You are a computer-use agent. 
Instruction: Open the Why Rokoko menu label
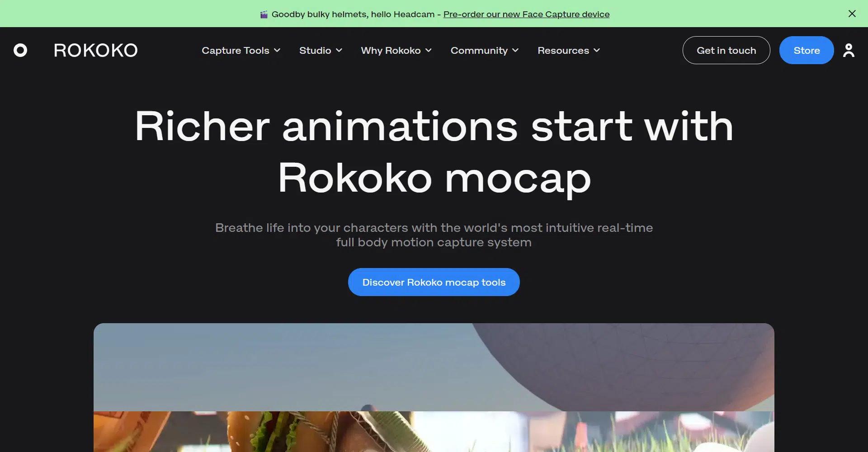391,50
